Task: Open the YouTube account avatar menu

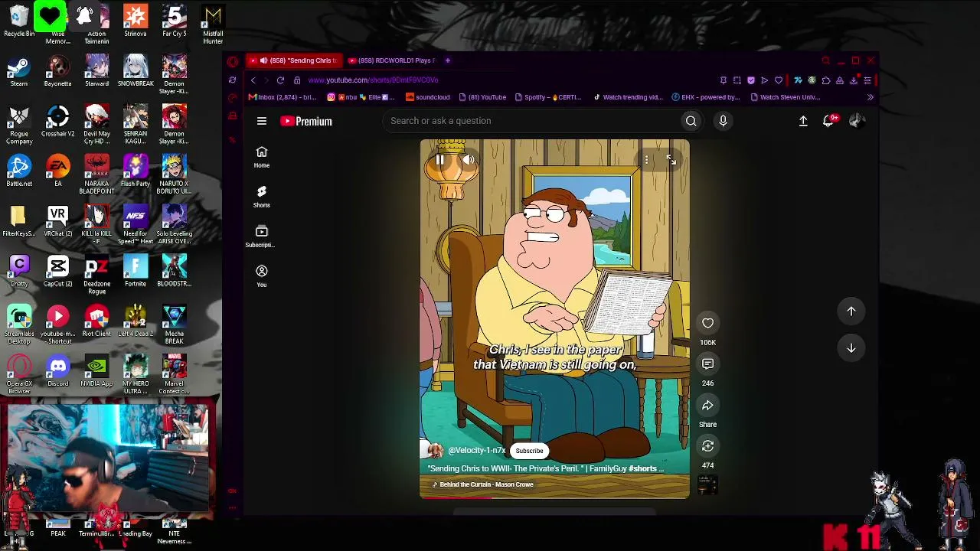Action: (857, 121)
